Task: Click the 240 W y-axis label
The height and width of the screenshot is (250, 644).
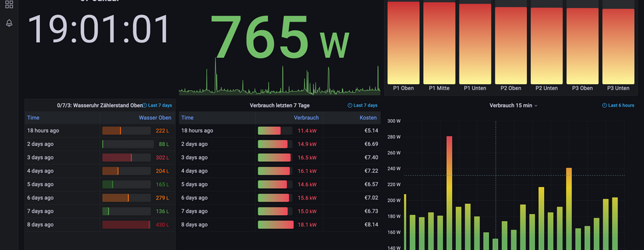Action: coord(394,169)
